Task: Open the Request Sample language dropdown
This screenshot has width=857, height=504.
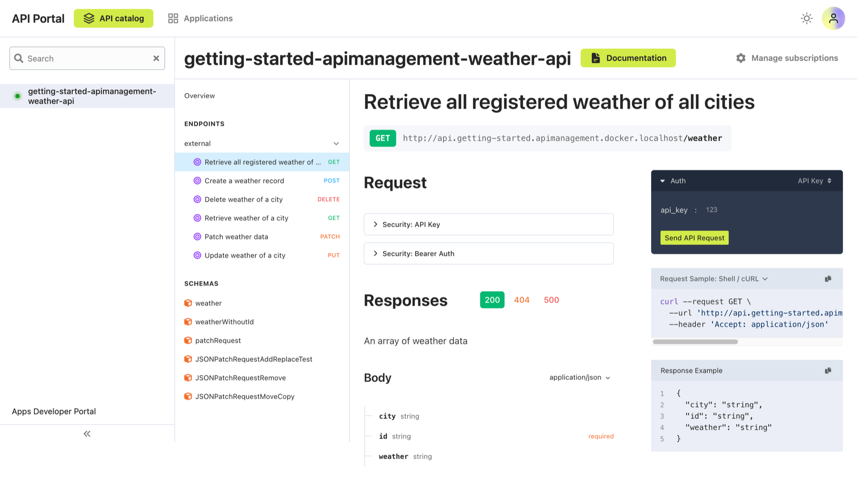Action: [714, 279]
